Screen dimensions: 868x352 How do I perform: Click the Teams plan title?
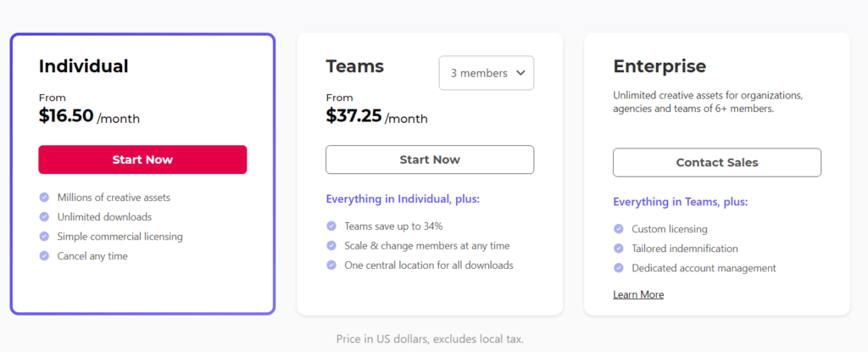[x=354, y=66]
